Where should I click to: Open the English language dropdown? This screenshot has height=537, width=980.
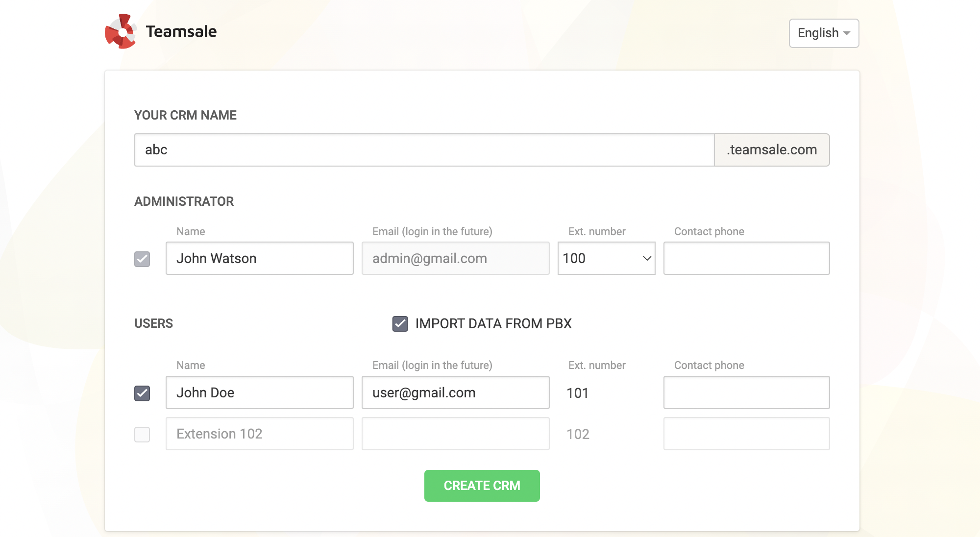[x=824, y=33]
